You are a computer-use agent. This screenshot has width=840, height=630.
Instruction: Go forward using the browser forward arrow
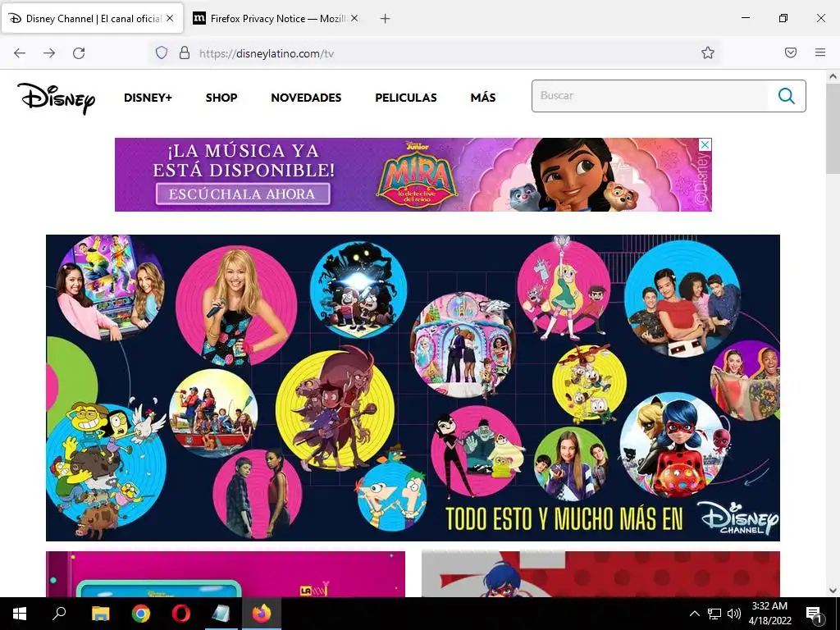[x=49, y=53]
